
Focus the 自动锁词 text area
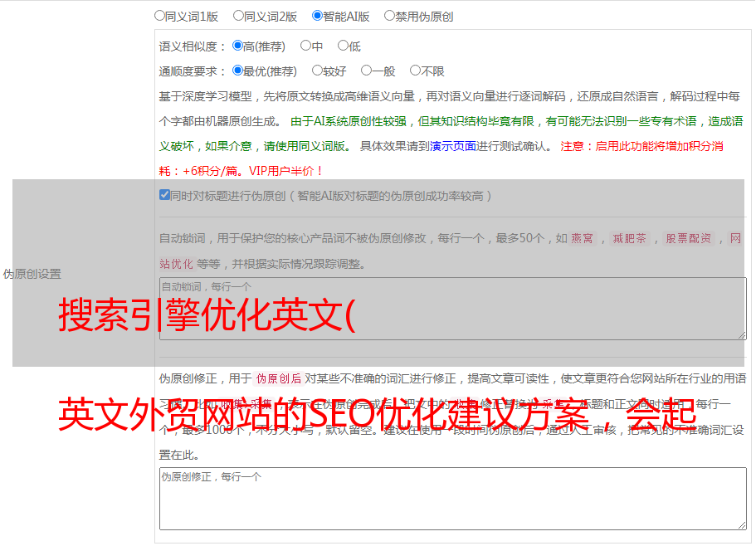(453, 309)
